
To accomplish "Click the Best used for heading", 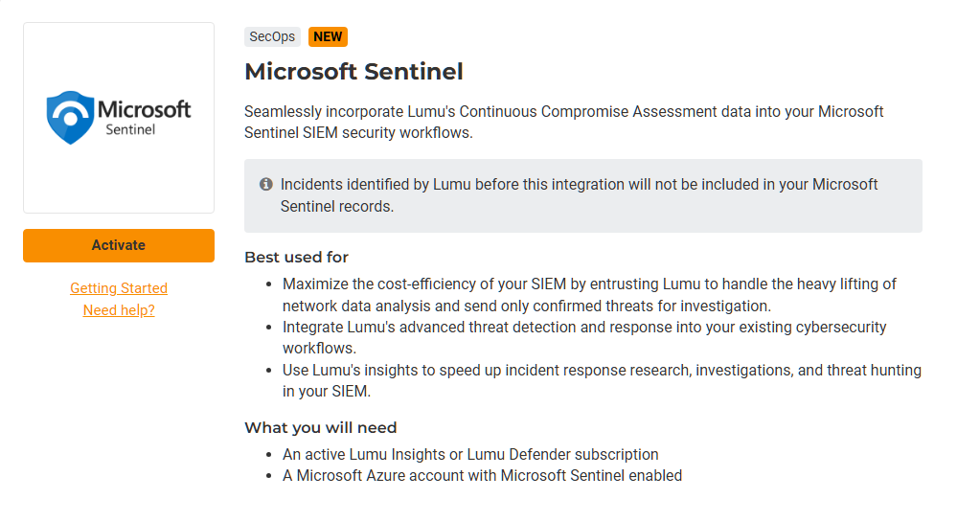I will 296,257.
